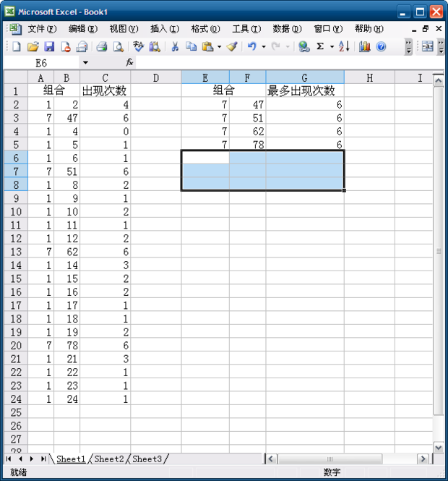Select column H header

pyautogui.click(x=369, y=77)
